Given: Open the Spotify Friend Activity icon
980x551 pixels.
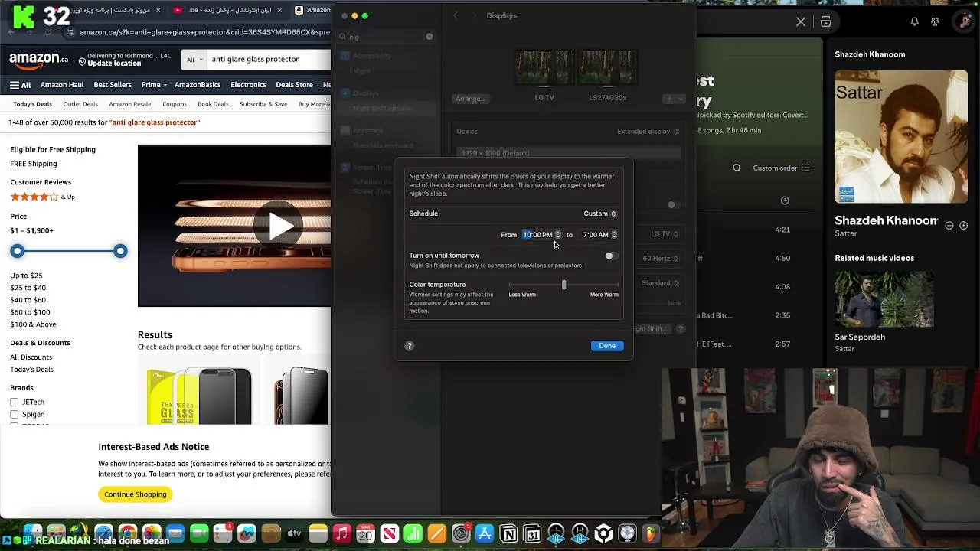Looking at the screenshot, I should (935, 21).
